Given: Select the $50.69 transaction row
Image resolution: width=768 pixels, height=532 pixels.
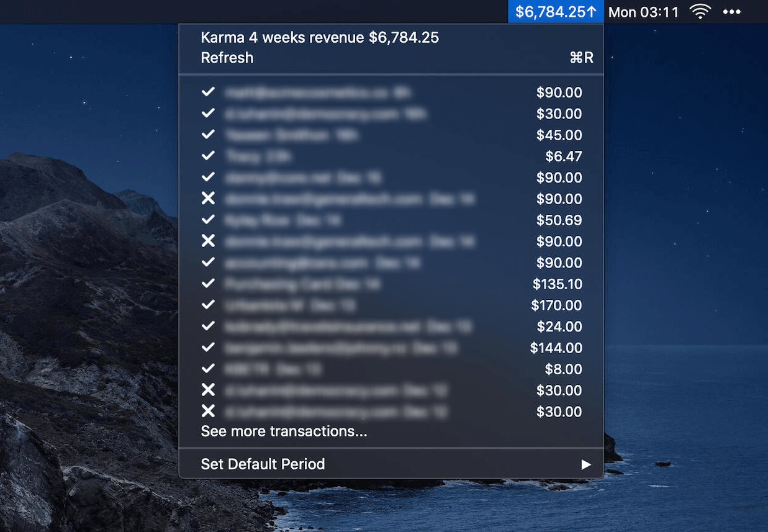Looking at the screenshot, I should tap(391, 220).
